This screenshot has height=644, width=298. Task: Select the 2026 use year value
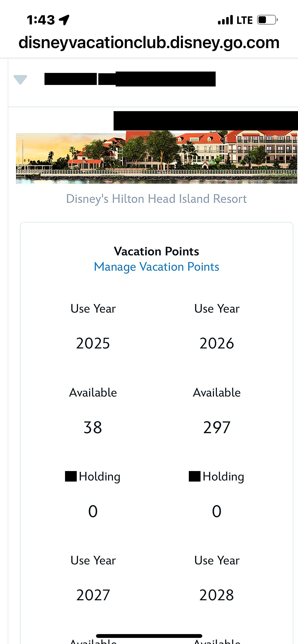(217, 343)
